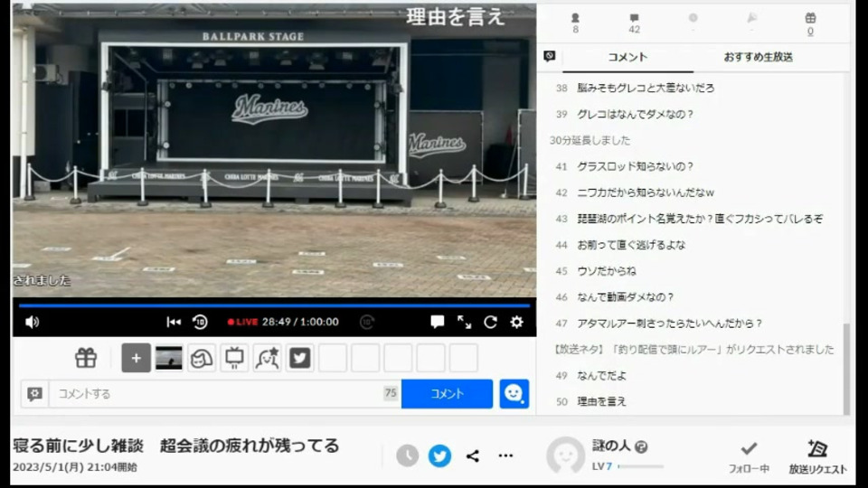Share the broadcast on Twitter
Viewport: 868px width, 488px height.
point(439,455)
